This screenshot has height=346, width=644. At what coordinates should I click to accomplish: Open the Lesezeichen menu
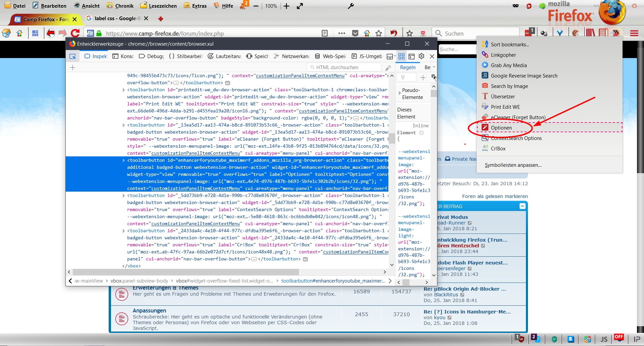pyautogui.click(x=158, y=6)
